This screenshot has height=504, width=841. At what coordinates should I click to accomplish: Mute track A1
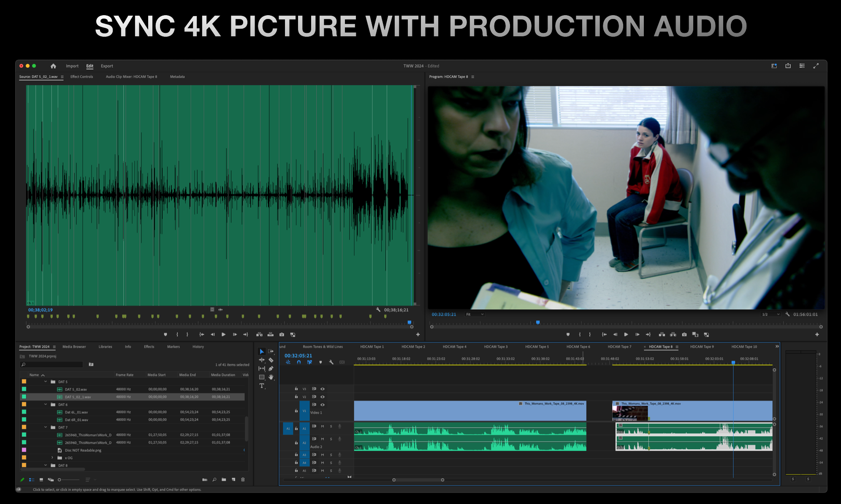323,426
